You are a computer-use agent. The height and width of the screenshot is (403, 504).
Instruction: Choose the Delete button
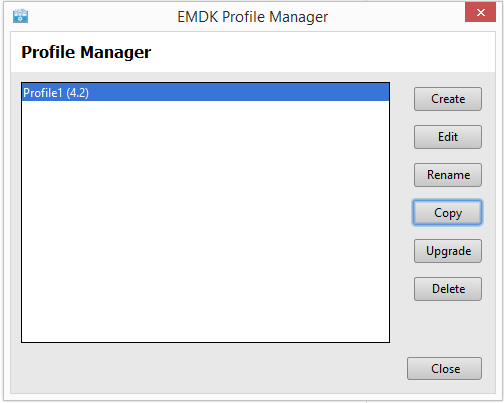[448, 289]
